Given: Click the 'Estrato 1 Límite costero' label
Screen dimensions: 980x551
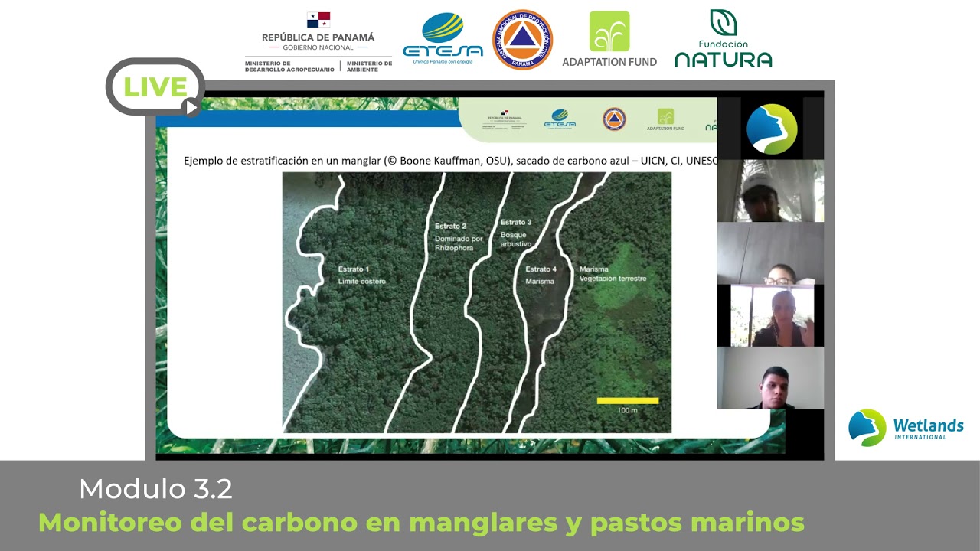Looking at the screenshot, I should [362, 275].
